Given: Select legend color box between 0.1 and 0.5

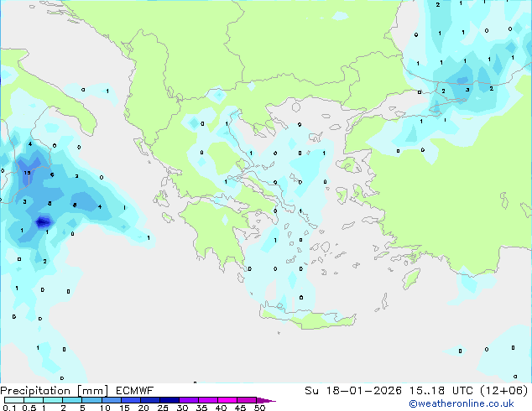Looking at the screenshot, I should [x=14, y=400].
